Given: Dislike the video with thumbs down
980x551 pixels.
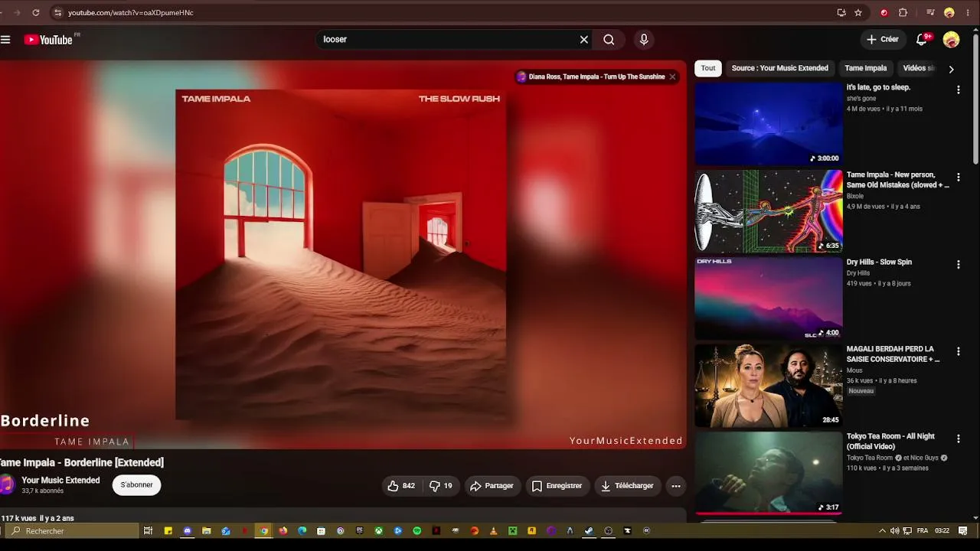Looking at the screenshot, I should 440,486.
